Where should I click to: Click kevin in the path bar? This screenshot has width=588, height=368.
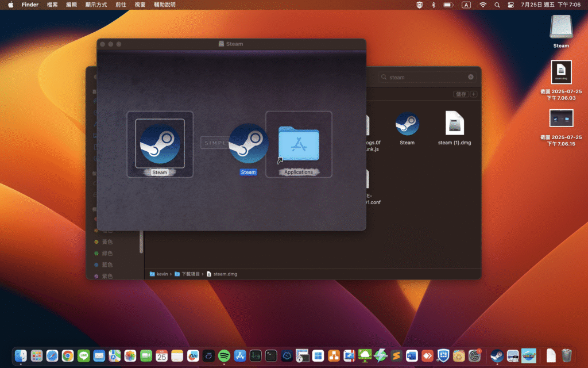coord(161,274)
